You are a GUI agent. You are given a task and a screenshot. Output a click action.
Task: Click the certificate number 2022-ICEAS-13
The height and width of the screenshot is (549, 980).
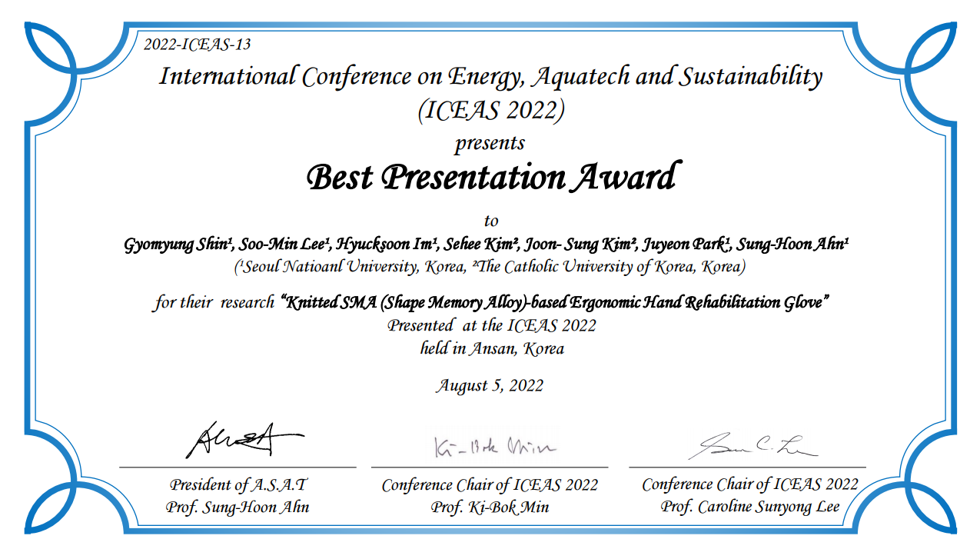[198, 45]
